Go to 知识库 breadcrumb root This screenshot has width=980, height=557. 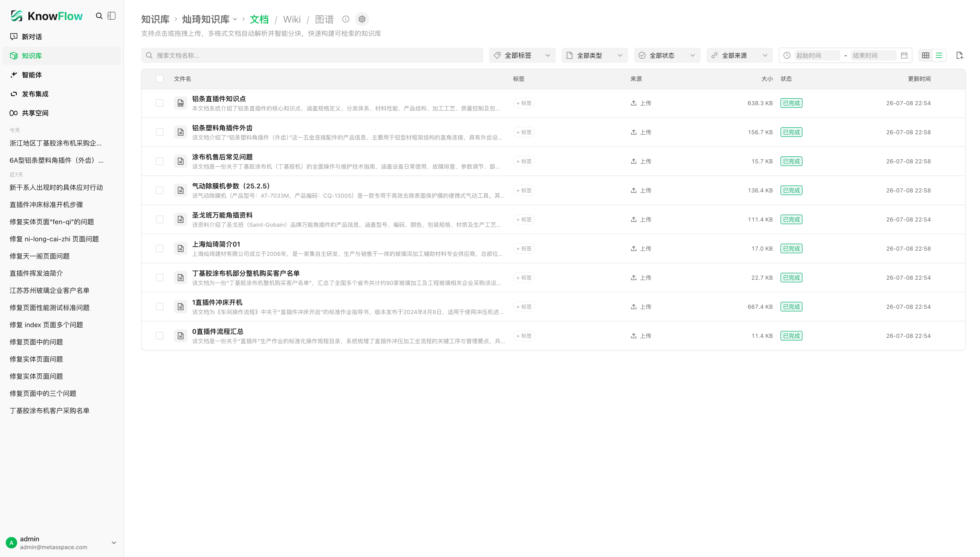pos(155,19)
